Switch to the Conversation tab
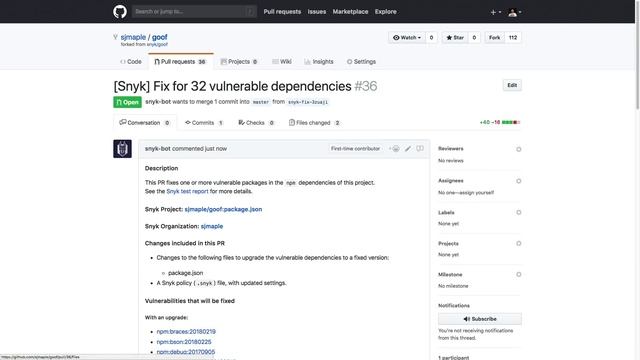Viewport: 640px width, 360px height. point(145,122)
